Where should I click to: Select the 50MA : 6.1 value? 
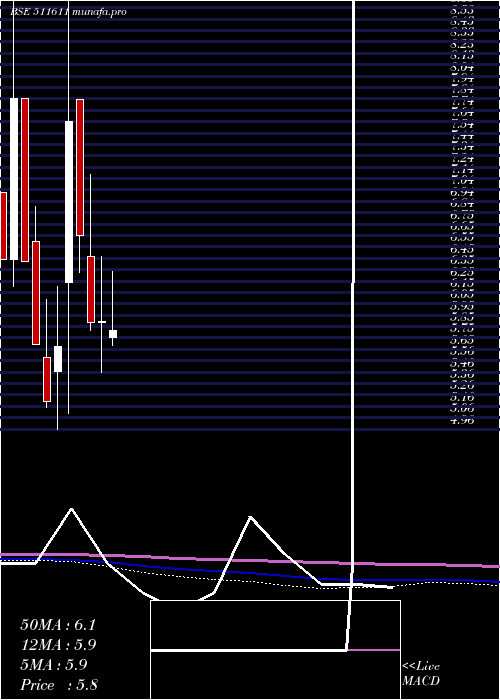coord(58,625)
